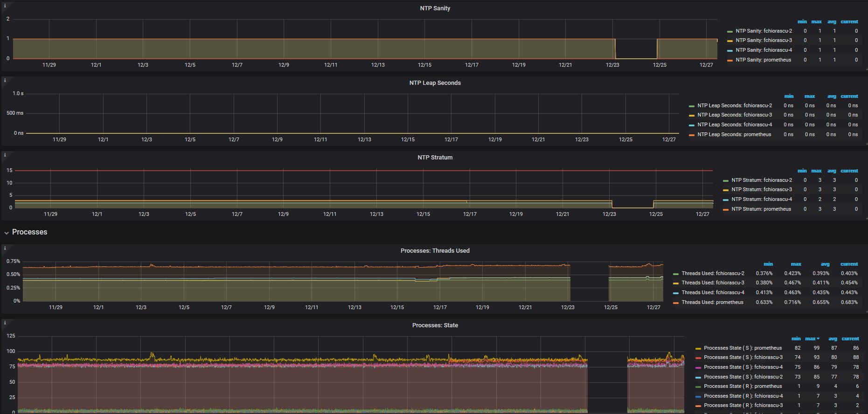Screen dimensions: 868x414
Task: Open the Processes: Threads Used info icon
Action: 5,248
